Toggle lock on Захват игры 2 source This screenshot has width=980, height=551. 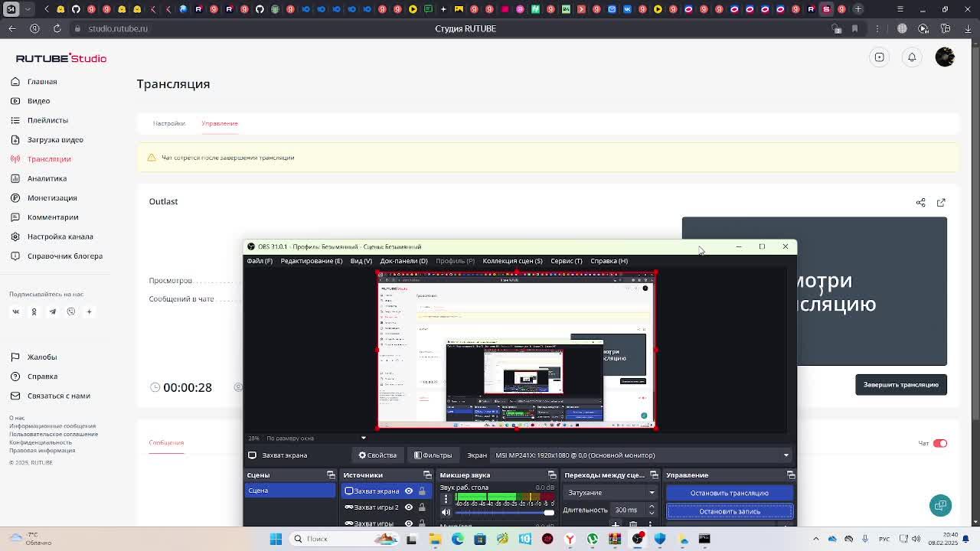pos(422,507)
